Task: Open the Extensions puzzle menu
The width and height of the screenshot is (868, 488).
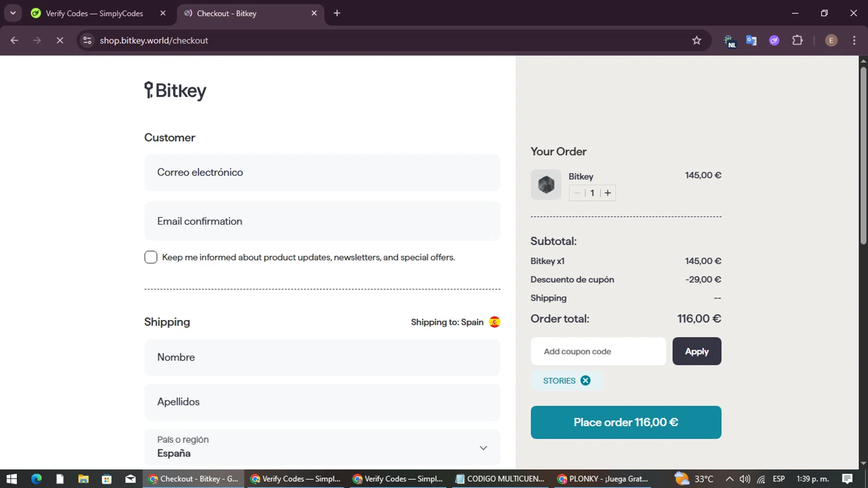Action: (797, 41)
